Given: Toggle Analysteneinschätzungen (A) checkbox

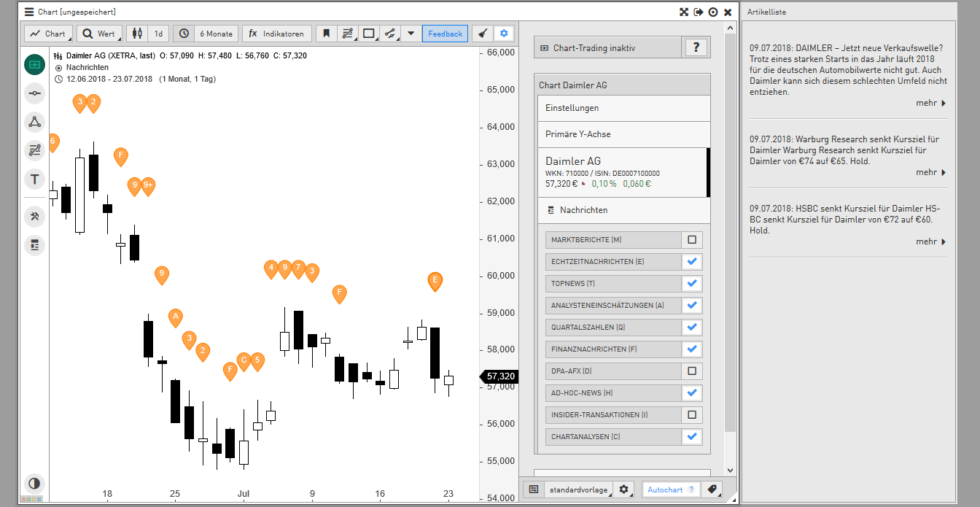Looking at the screenshot, I should click(692, 305).
